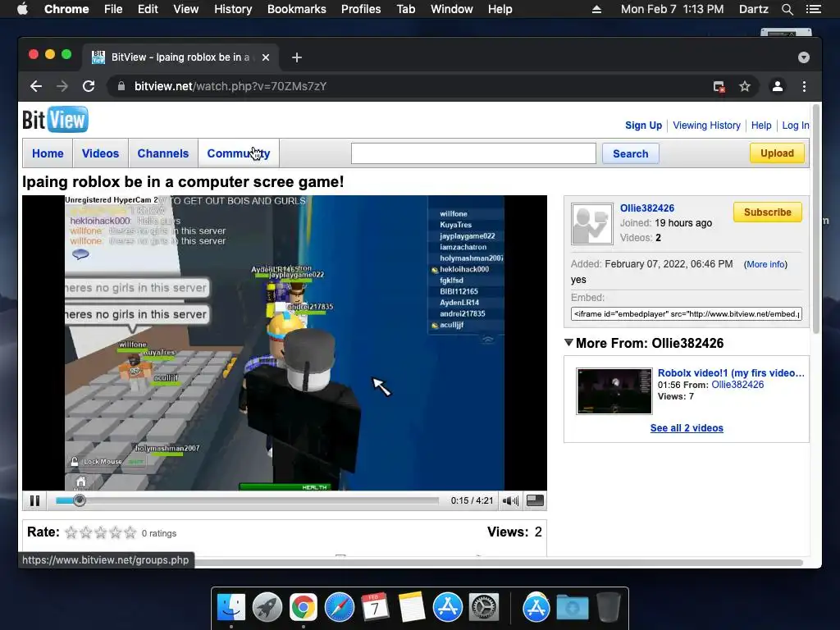Click the Search button
Viewport: 840px width, 630px height.
(x=631, y=153)
